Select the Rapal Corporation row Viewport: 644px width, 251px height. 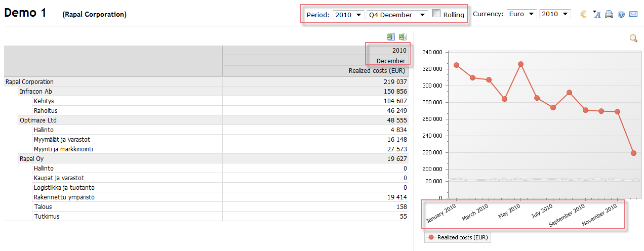pos(29,81)
